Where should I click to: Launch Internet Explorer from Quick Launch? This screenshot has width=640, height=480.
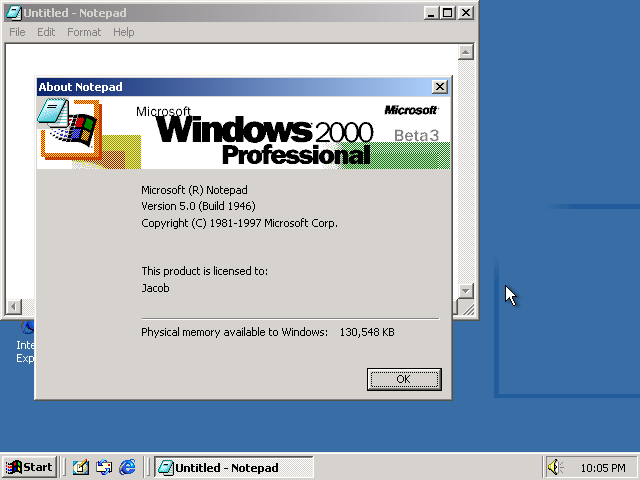(x=127, y=467)
